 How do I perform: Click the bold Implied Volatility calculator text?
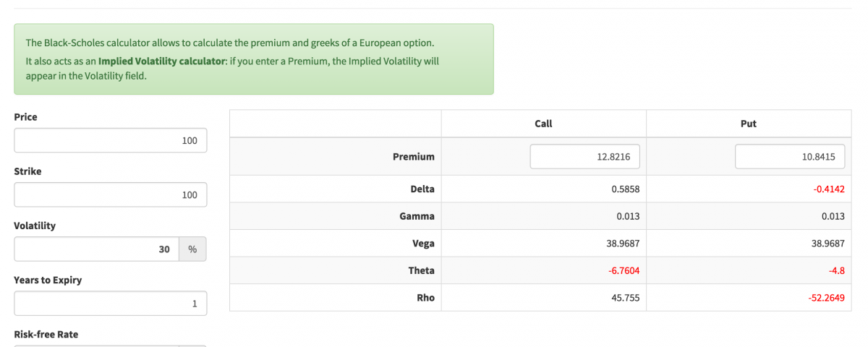click(x=162, y=61)
